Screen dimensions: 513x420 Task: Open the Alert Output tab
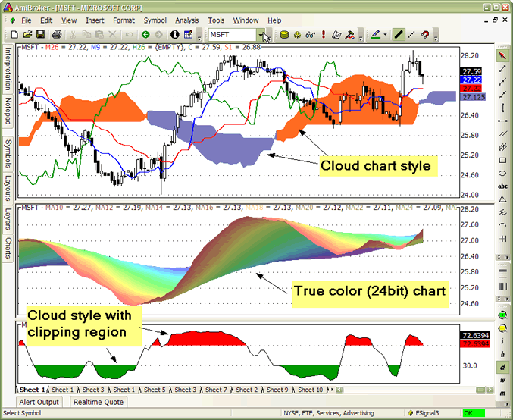pyautogui.click(x=39, y=403)
